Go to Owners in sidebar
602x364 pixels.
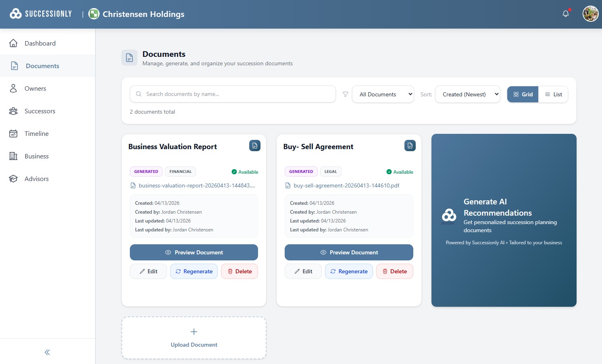(35, 89)
